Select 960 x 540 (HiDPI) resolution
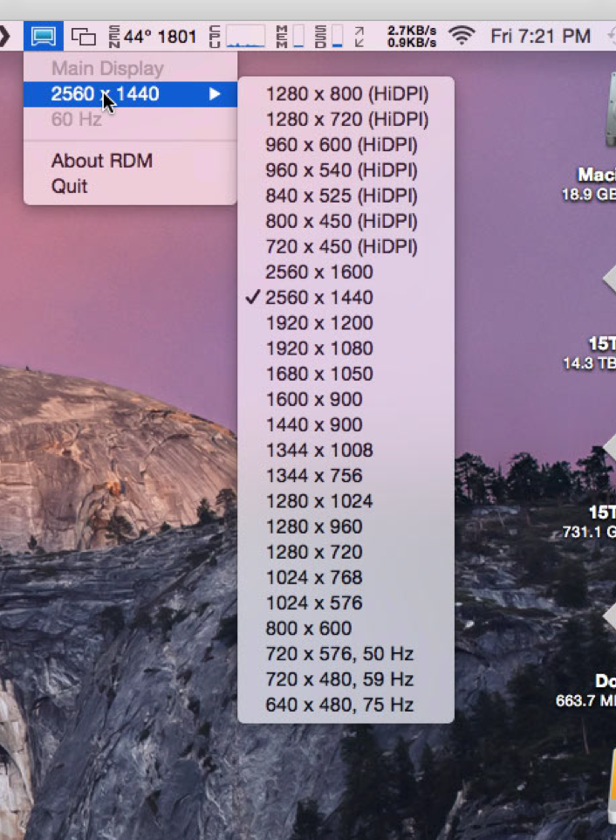Screen dimensions: 616x840 point(346,170)
